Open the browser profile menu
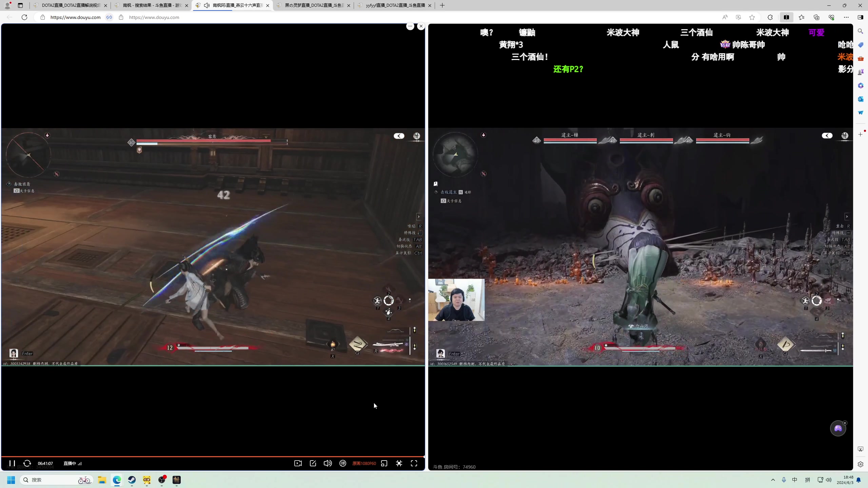This screenshot has height=488, width=868. click(x=7, y=5)
